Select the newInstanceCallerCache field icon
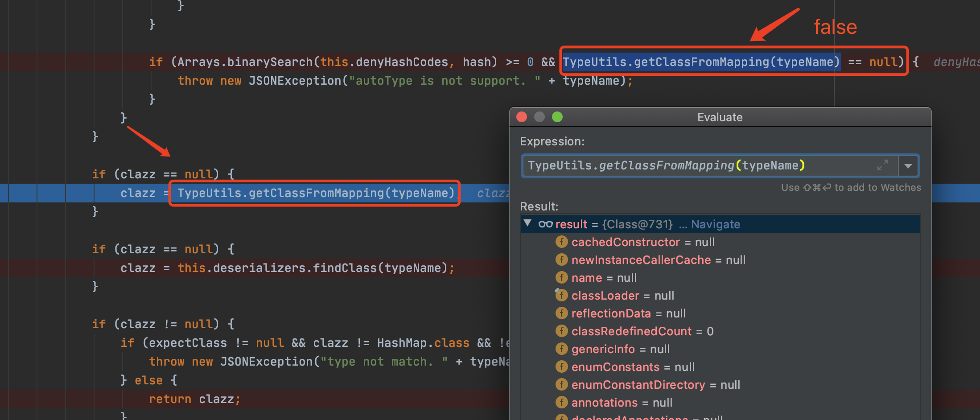 561,260
